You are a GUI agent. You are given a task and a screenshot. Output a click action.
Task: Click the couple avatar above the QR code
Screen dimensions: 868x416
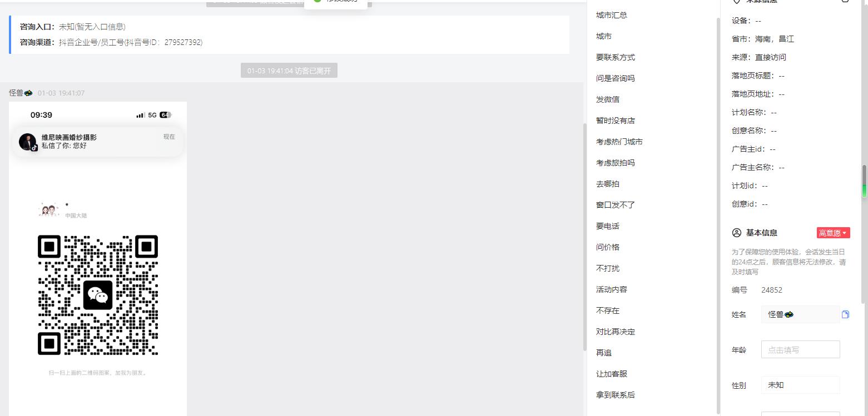(49, 210)
